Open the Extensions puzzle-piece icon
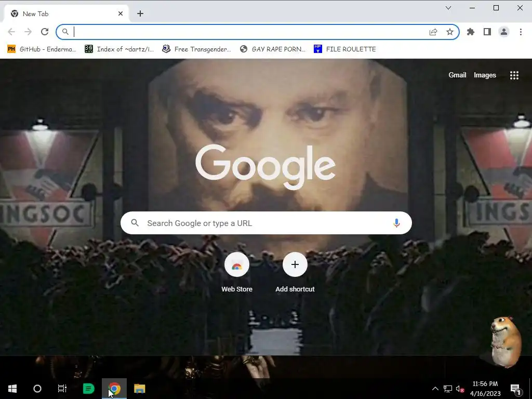Viewport: 532px width, 399px height. pyautogui.click(x=471, y=32)
